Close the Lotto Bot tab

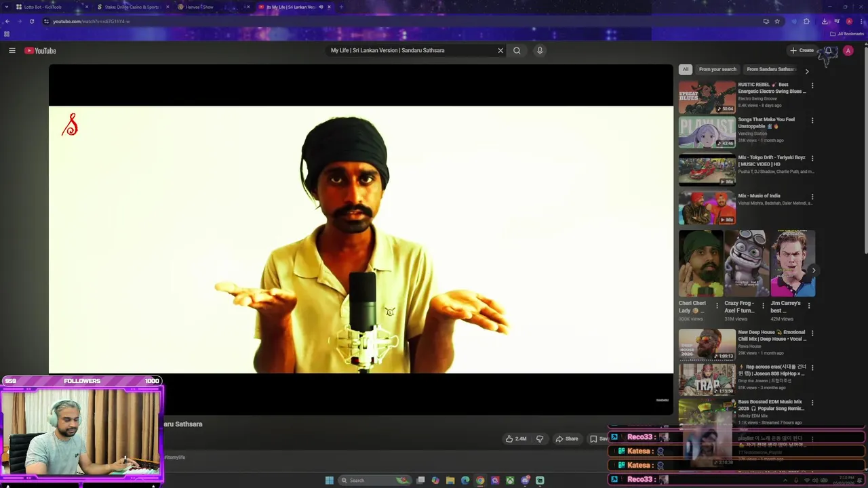[x=86, y=7]
